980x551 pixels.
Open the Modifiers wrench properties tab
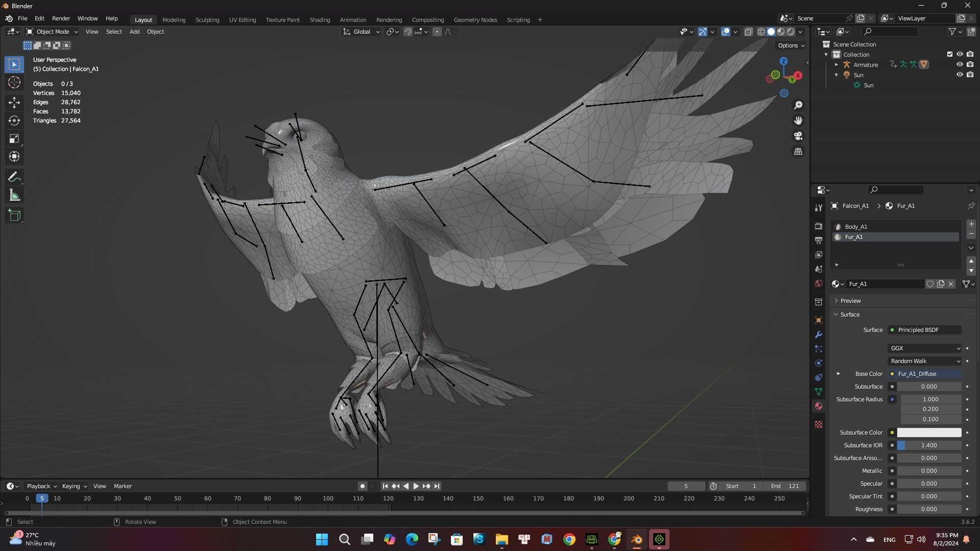819,334
